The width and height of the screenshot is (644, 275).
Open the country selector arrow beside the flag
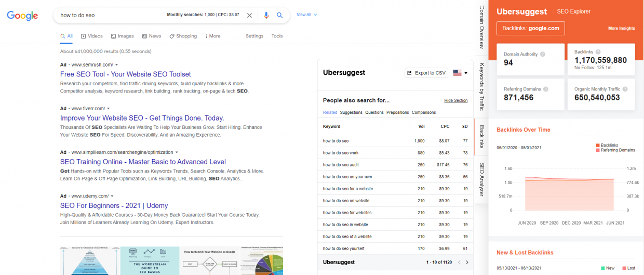pos(466,73)
